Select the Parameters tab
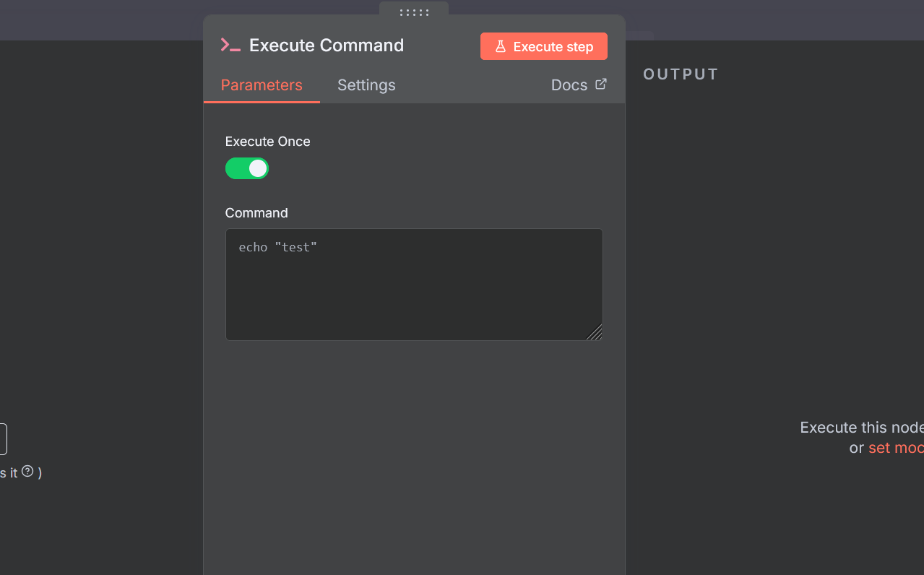The height and width of the screenshot is (575, 924). point(262,85)
